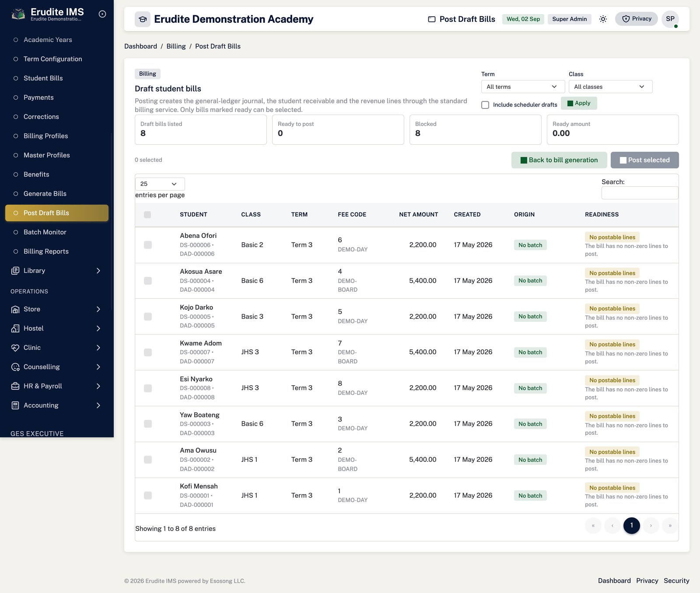700x593 pixels.
Task: Change entries per page dropdown
Action: point(160,184)
